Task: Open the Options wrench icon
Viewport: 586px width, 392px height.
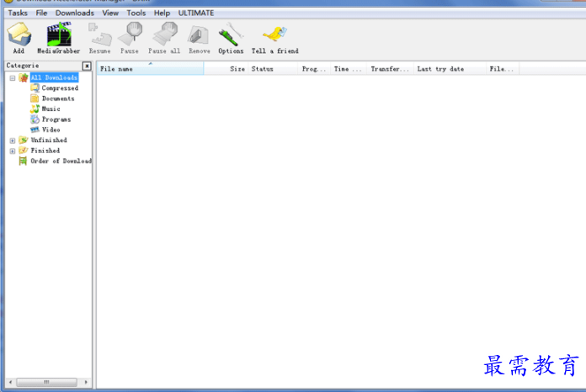Action: point(231,34)
